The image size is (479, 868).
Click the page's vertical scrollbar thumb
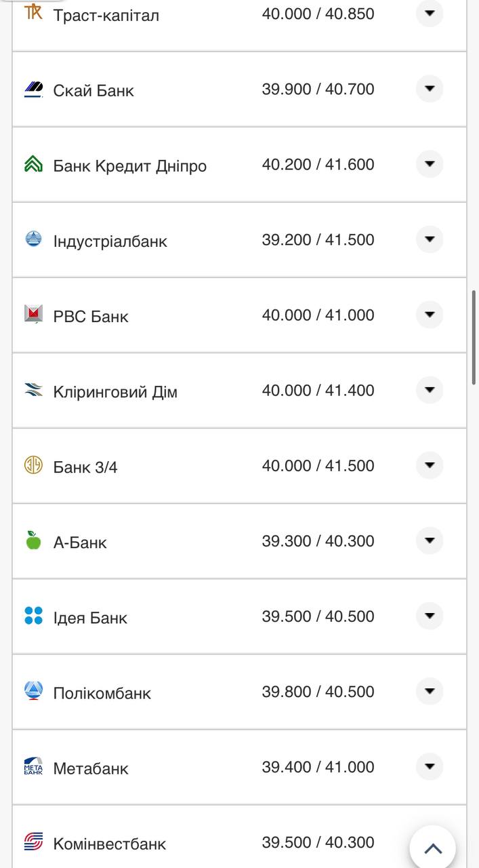[x=474, y=338]
